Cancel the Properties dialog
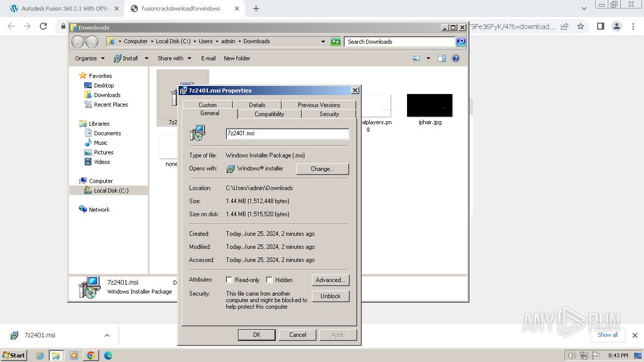The width and height of the screenshot is (644, 362). pyautogui.click(x=298, y=335)
